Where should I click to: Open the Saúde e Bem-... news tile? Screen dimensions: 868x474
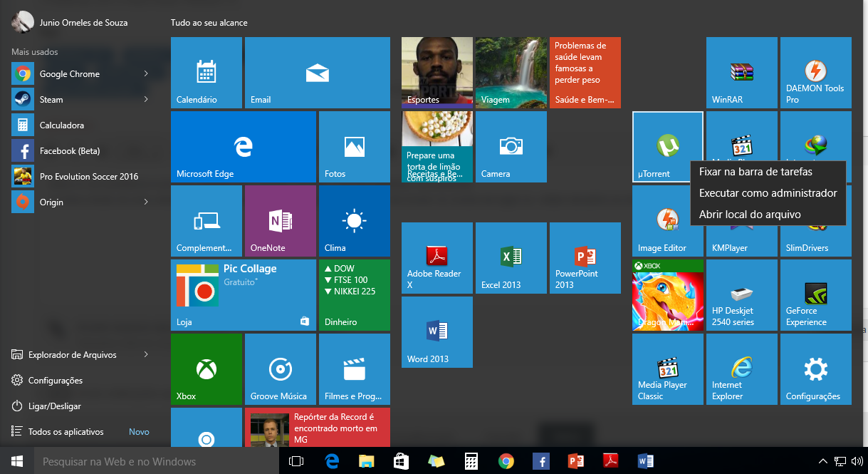[x=585, y=72]
